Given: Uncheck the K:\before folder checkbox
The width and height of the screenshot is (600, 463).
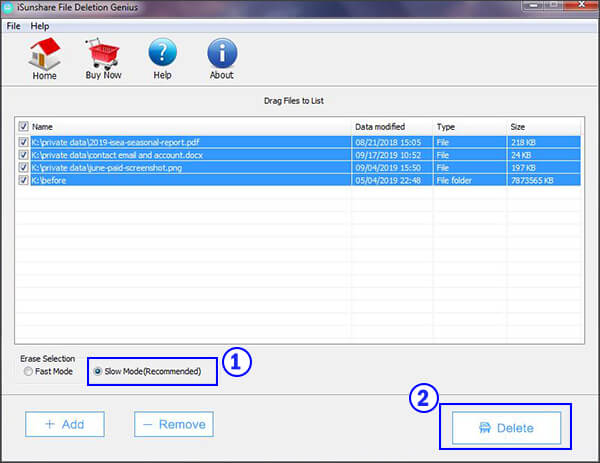Looking at the screenshot, I should (23, 180).
